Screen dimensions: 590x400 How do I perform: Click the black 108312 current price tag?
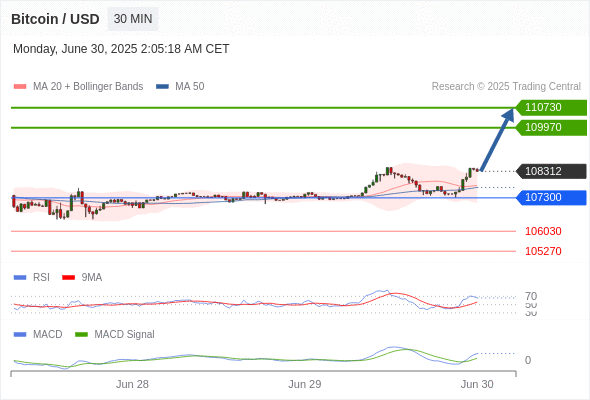(x=551, y=171)
